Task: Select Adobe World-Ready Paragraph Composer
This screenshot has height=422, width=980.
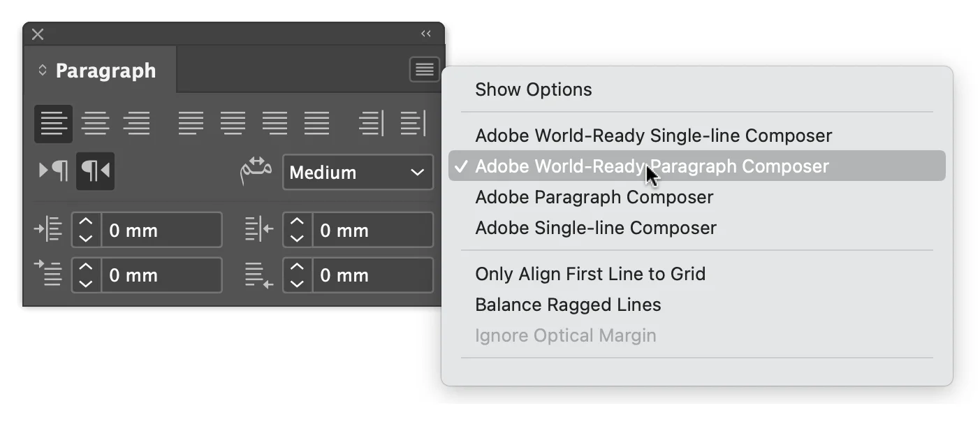Action: pos(696,166)
